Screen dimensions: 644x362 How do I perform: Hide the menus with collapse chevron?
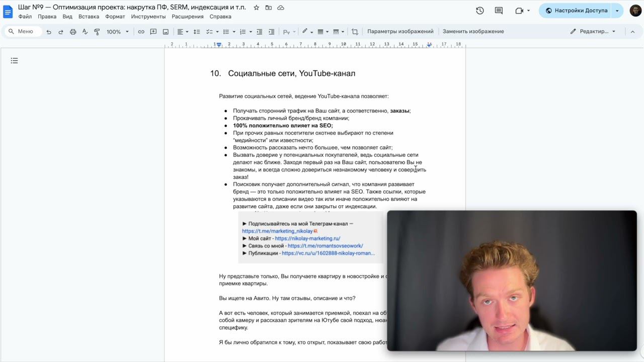coord(632,31)
